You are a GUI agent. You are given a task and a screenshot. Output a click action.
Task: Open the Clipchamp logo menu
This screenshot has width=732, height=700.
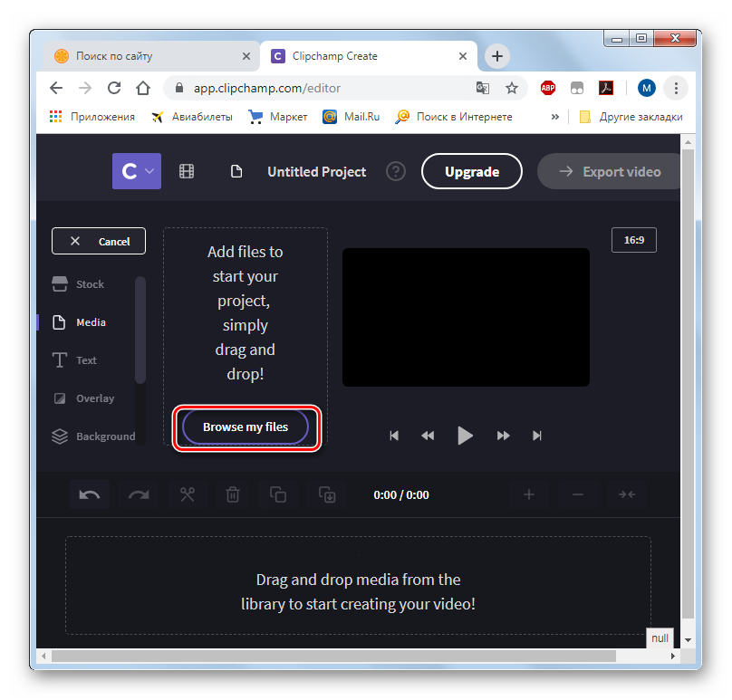click(136, 171)
